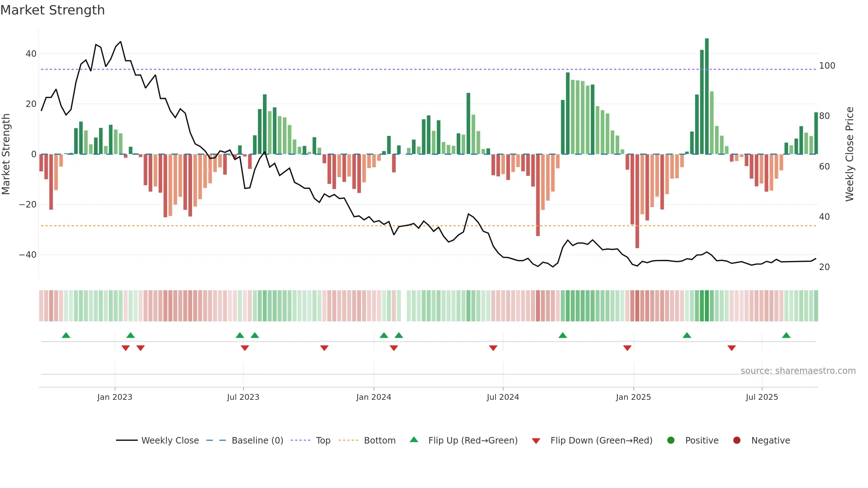Click the tallest green bar above 40
Screen dimensions: 868x488
(x=707, y=96)
